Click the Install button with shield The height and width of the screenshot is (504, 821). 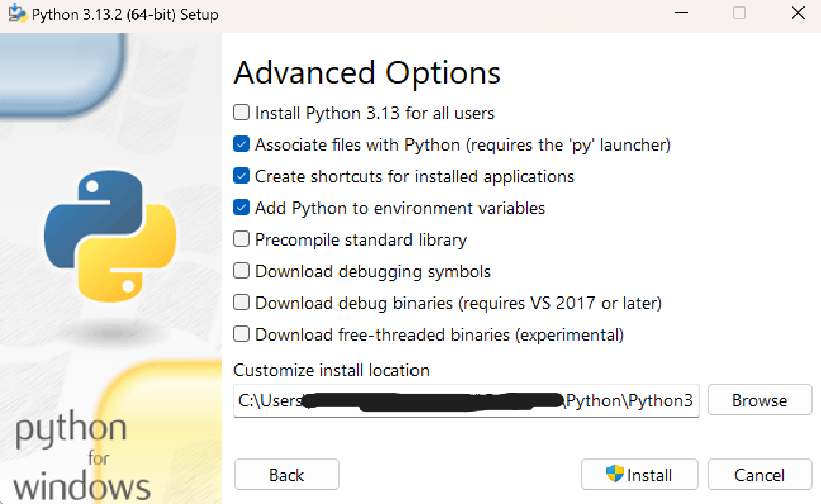tap(639, 474)
